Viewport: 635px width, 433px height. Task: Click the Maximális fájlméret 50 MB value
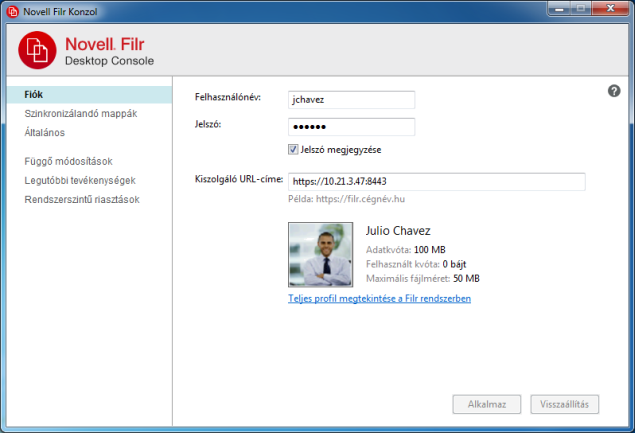pos(467,278)
